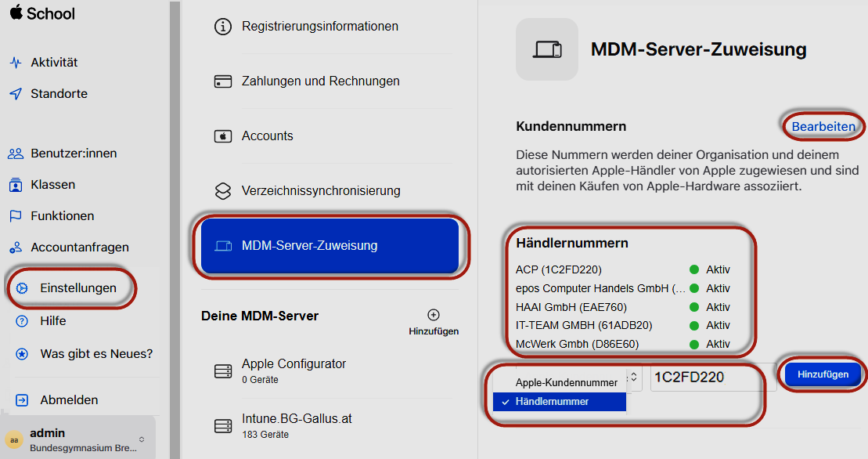Screen dimensions: 868x459
Task: Open the Funktionen section
Action: (x=61, y=215)
